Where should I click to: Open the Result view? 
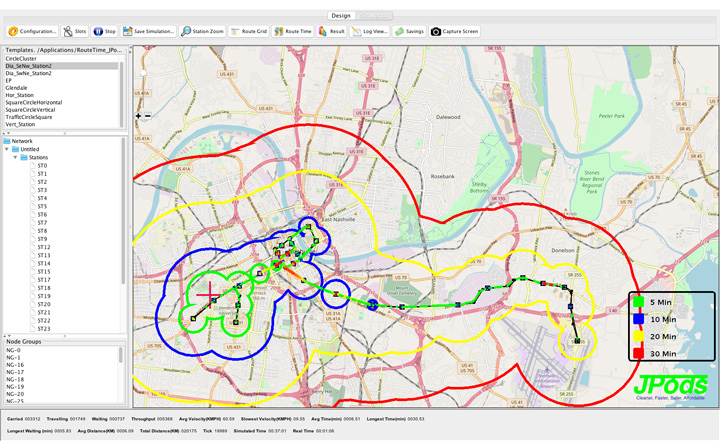pyautogui.click(x=332, y=31)
